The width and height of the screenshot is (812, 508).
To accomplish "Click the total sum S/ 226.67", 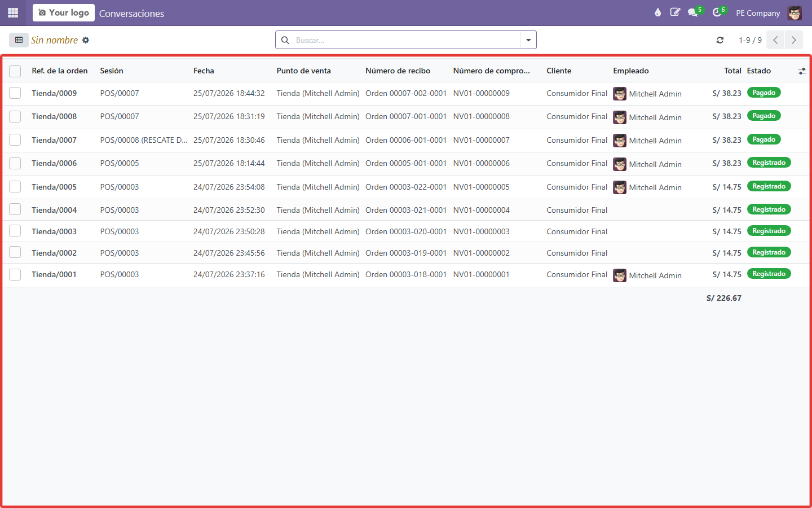I will click(x=724, y=298).
